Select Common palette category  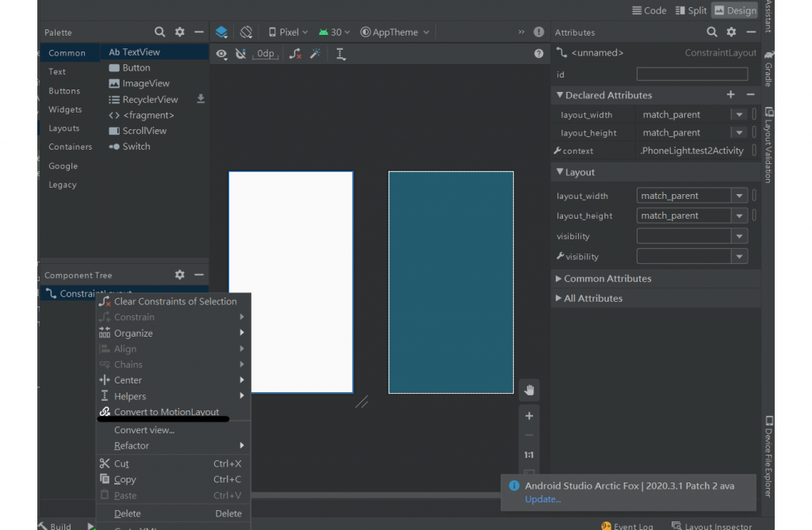pyautogui.click(x=70, y=53)
